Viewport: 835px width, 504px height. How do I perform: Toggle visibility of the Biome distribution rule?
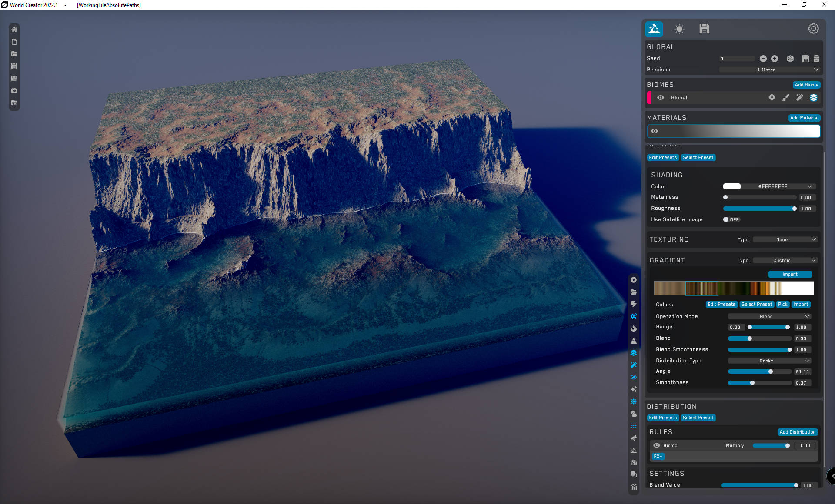(x=657, y=445)
